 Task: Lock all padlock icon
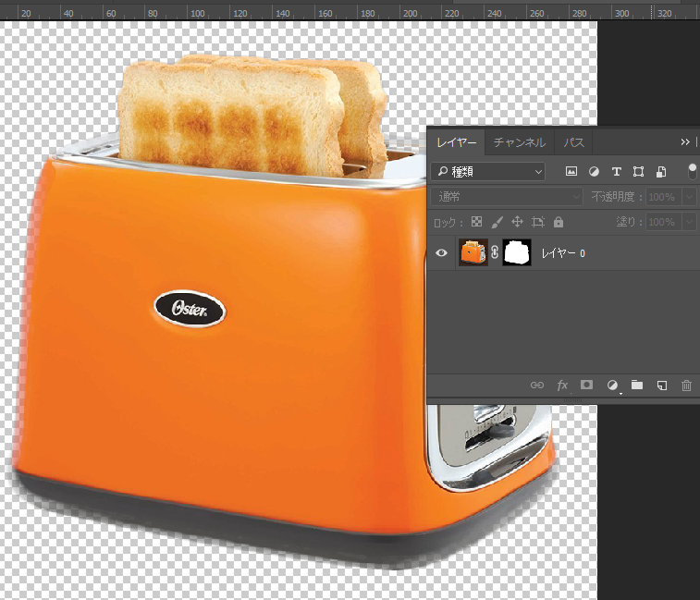tap(559, 222)
